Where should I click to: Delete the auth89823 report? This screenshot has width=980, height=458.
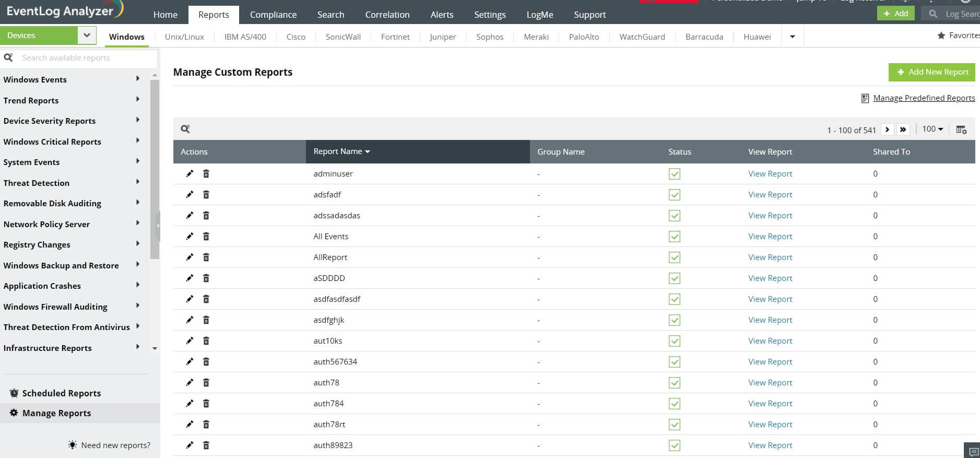pyautogui.click(x=206, y=445)
